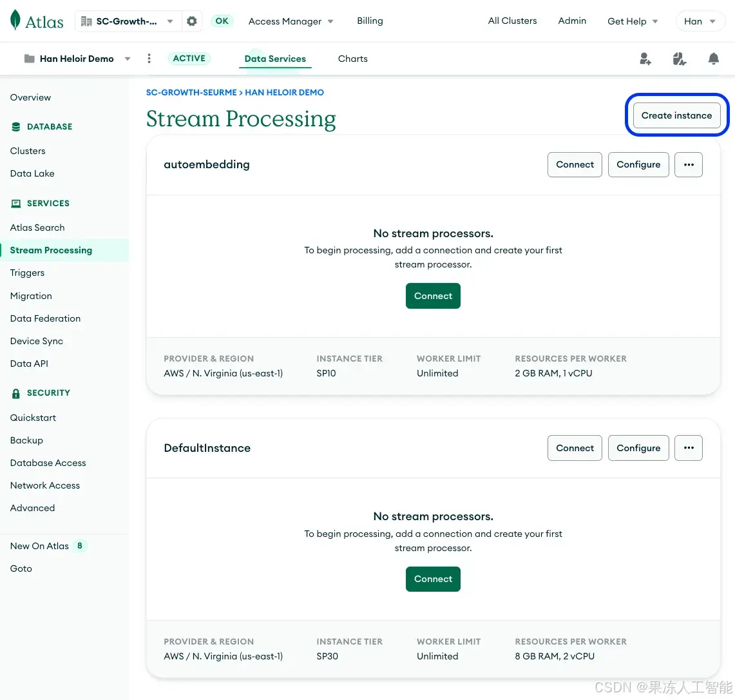The width and height of the screenshot is (735, 700).
Task: Open Billing page
Action: pos(370,21)
